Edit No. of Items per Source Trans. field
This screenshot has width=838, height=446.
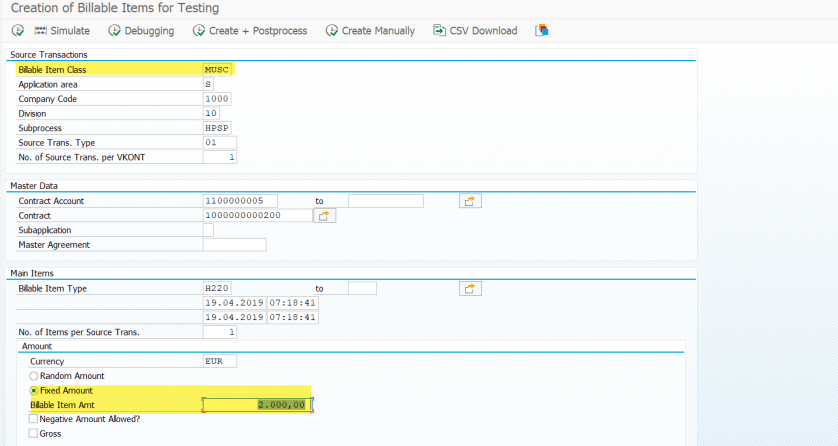pos(220,332)
